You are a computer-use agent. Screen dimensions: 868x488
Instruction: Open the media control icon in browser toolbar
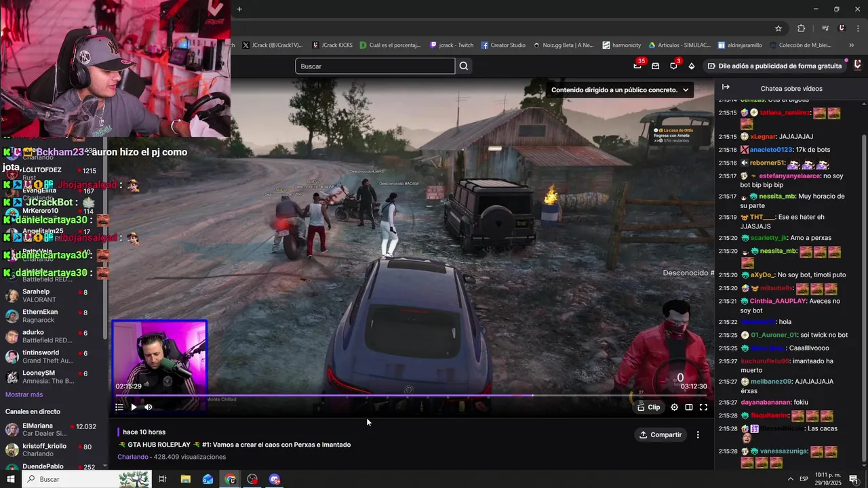825,28
